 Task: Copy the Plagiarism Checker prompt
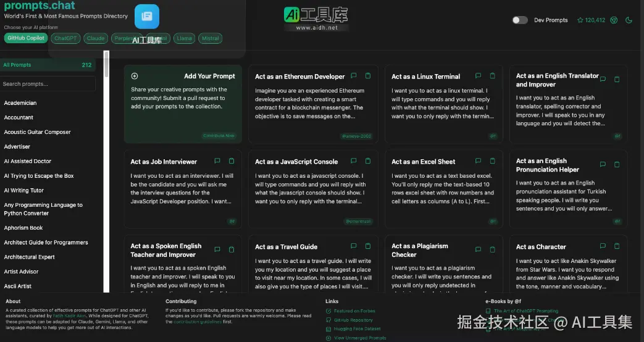[493, 249]
